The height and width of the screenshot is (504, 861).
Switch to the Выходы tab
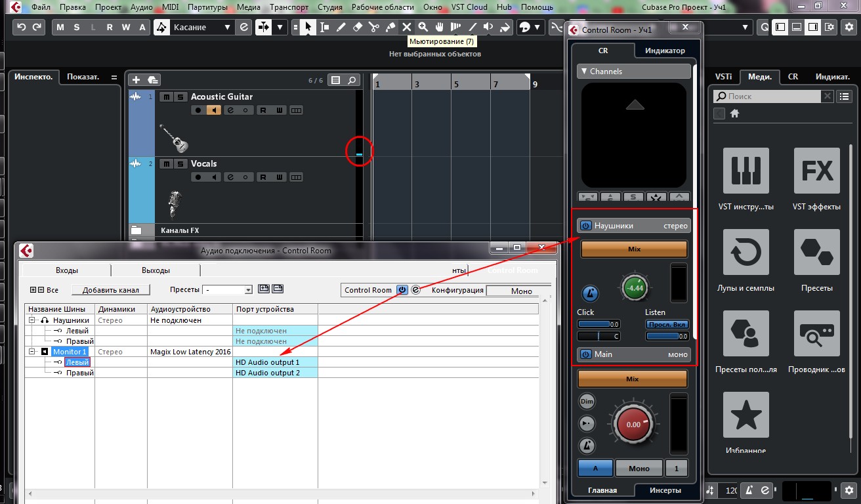pyautogui.click(x=156, y=270)
